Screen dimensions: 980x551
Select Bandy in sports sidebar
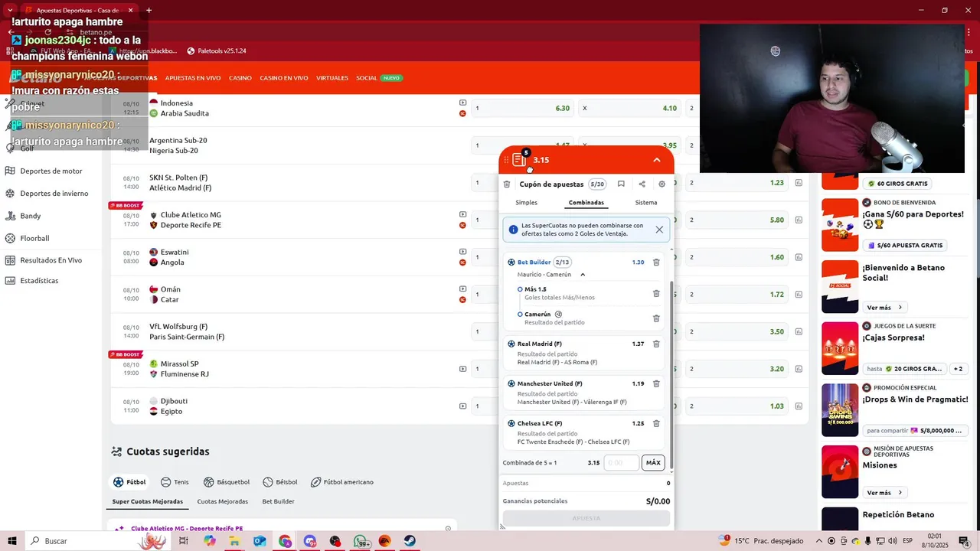pos(31,216)
